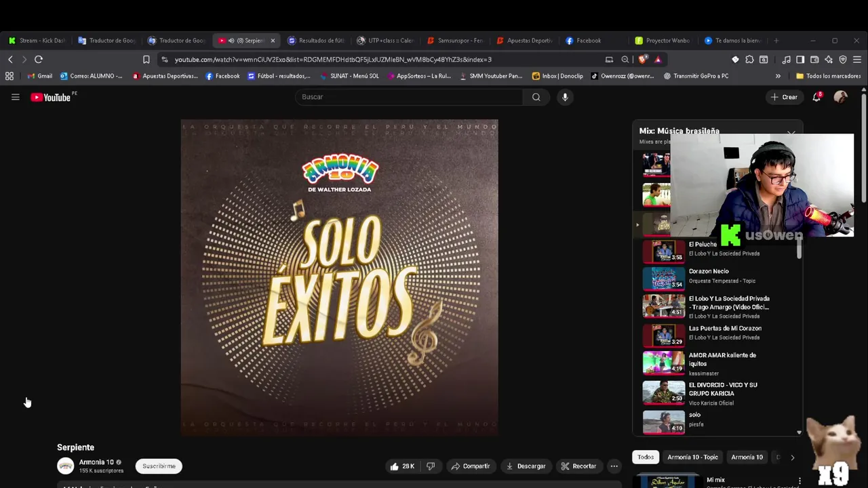The height and width of the screenshot is (488, 868).
Task: Open the Inbox | Donoclip bookmark
Action: coord(557,76)
